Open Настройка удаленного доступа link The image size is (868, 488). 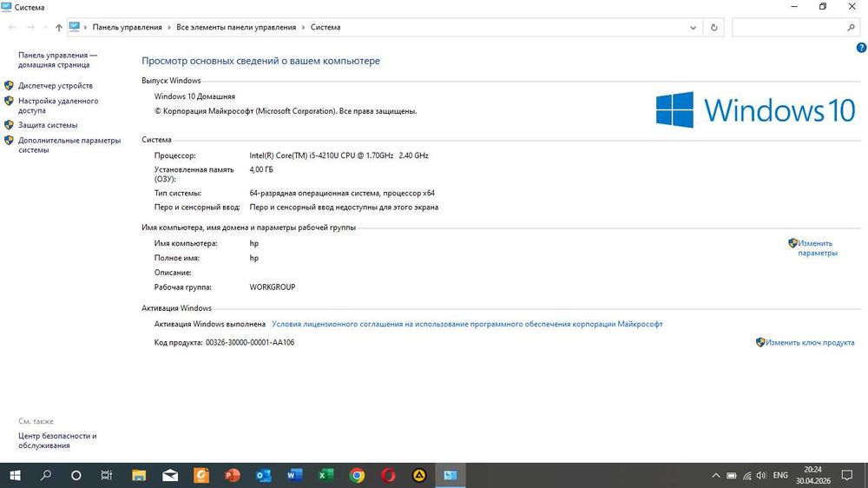(x=58, y=105)
